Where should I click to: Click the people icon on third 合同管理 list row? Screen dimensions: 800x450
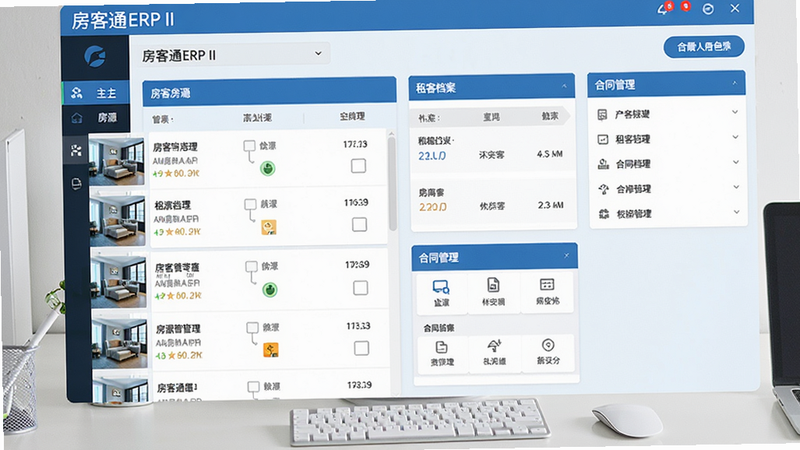[604, 164]
